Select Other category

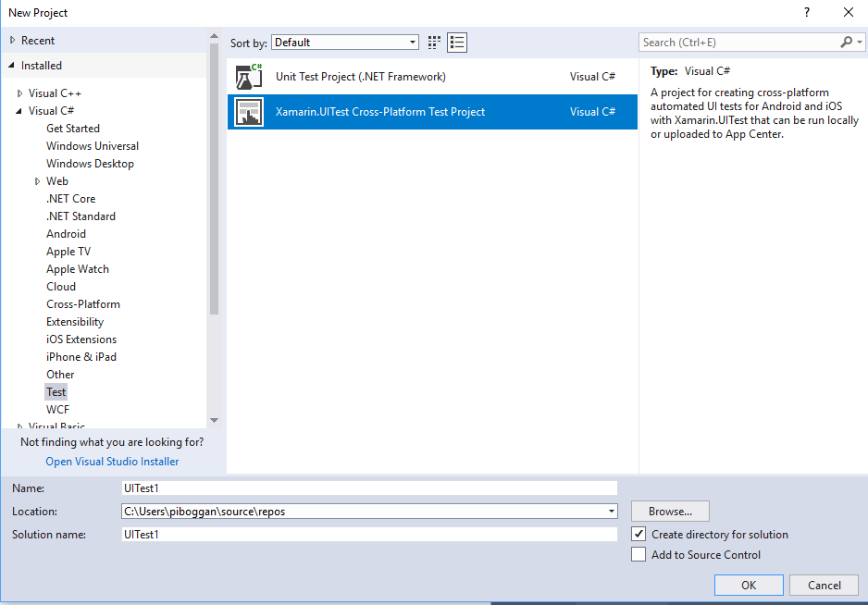pyautogui.click(x=60, y=375)
